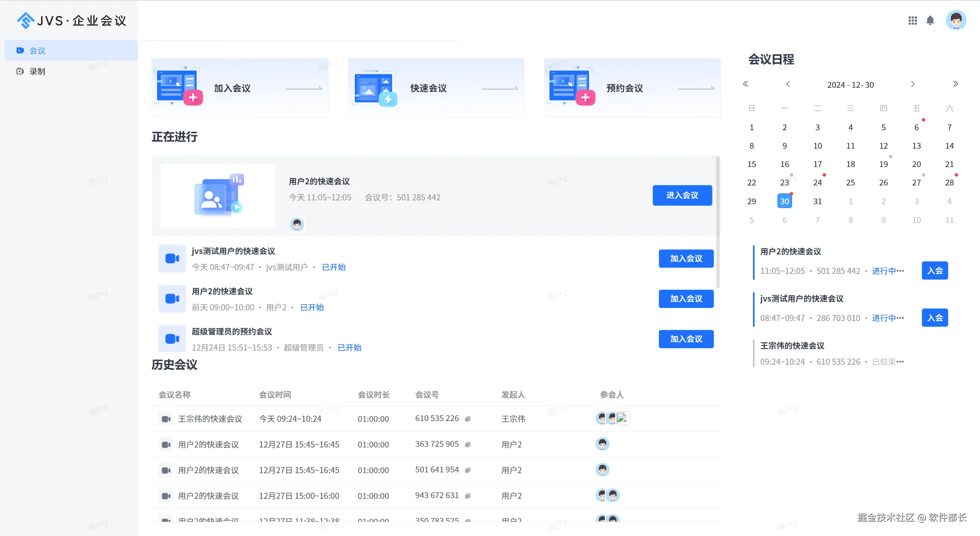Go to previous year in calendar
This screenshot has width=980, height=536.
pos(745,84)
